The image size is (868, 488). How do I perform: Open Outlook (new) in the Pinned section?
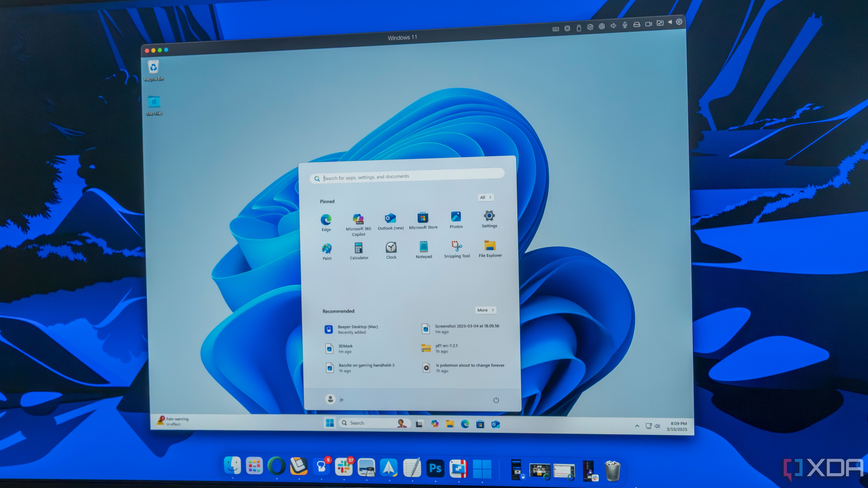391,221
